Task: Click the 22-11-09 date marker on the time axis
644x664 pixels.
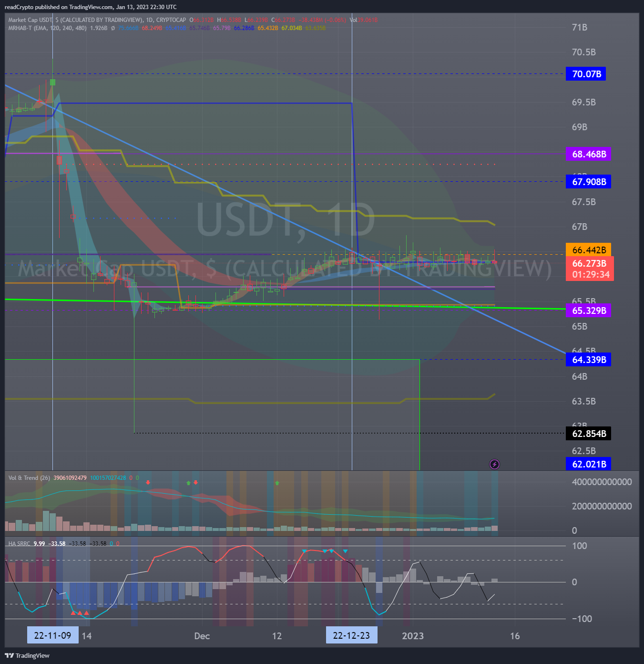Action: coord(53,635)
